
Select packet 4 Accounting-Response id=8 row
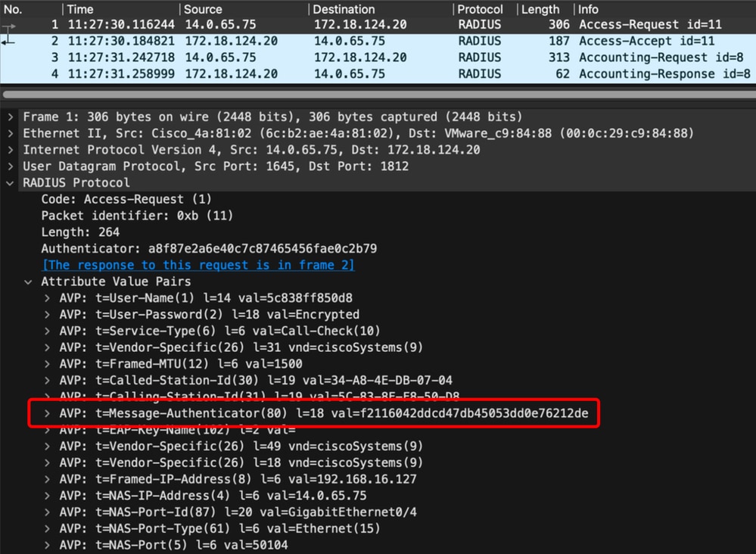point(378,73)
